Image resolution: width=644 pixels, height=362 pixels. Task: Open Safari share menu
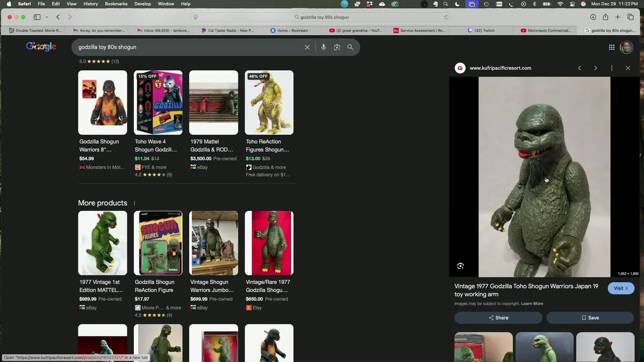605,17
